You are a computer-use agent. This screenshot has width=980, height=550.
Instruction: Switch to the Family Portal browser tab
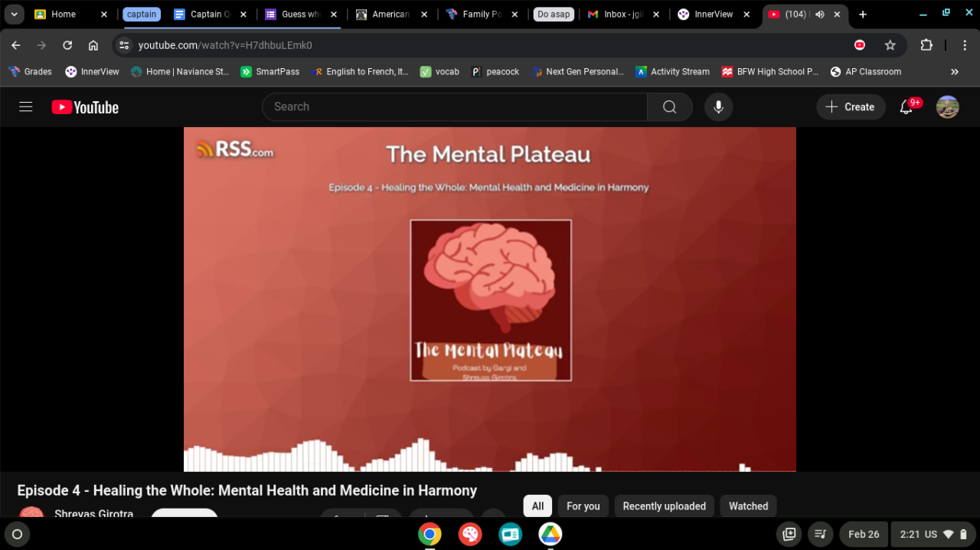tap(482, 15)
